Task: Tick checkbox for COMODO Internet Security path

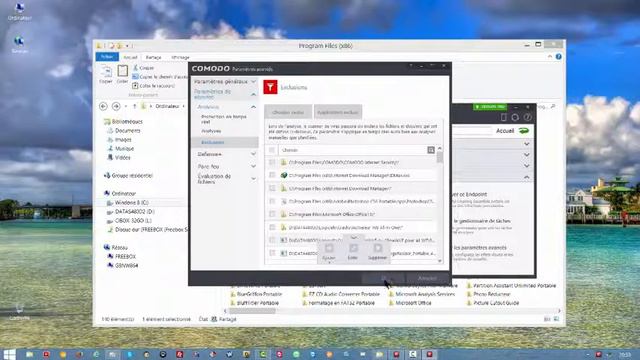Action: [272, 162]
